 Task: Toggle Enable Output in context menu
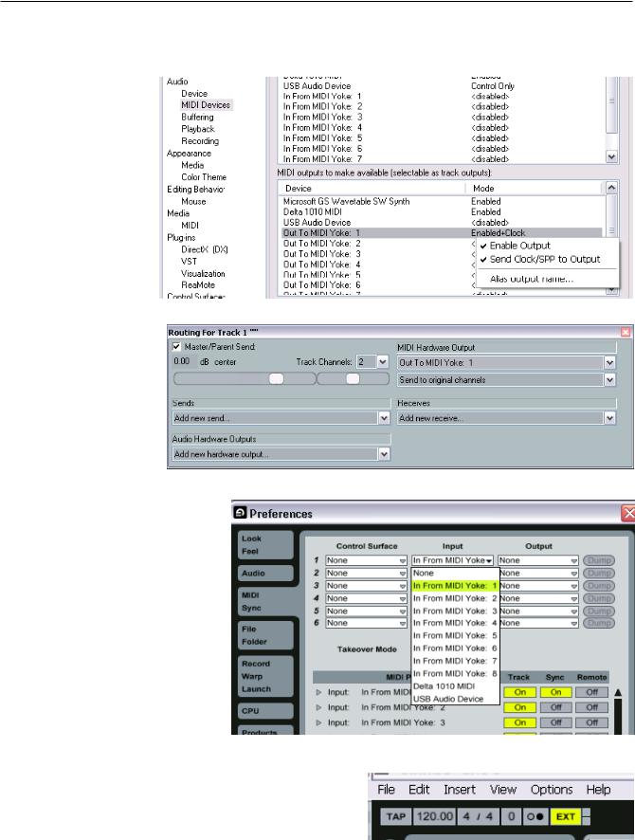[520, 246]
